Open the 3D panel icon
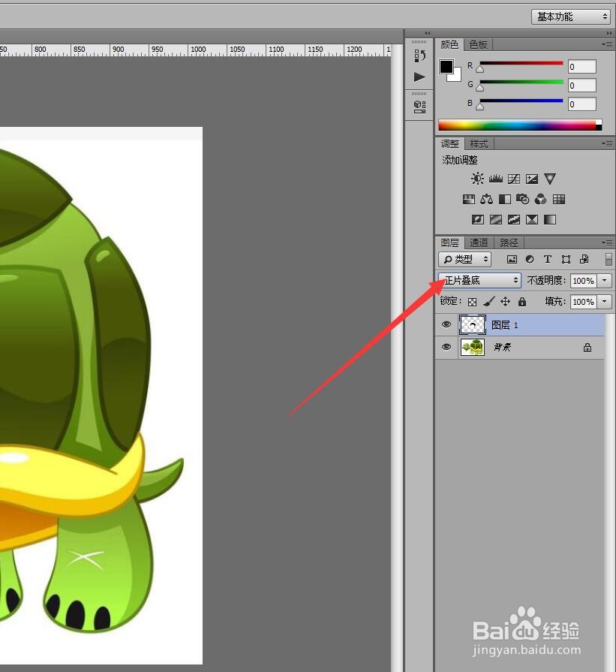616x672 pixels. (x=419, y=107)
